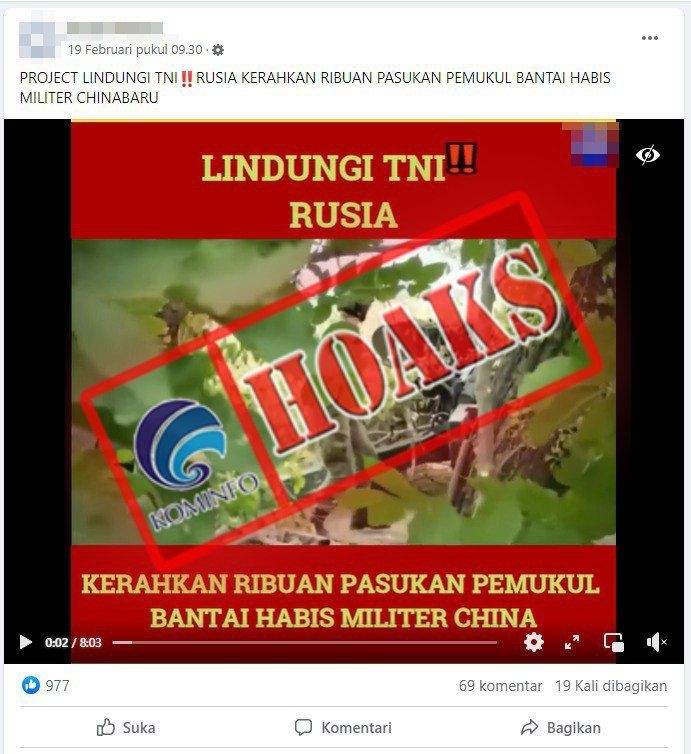View the 69 komentar

[500, 686]
